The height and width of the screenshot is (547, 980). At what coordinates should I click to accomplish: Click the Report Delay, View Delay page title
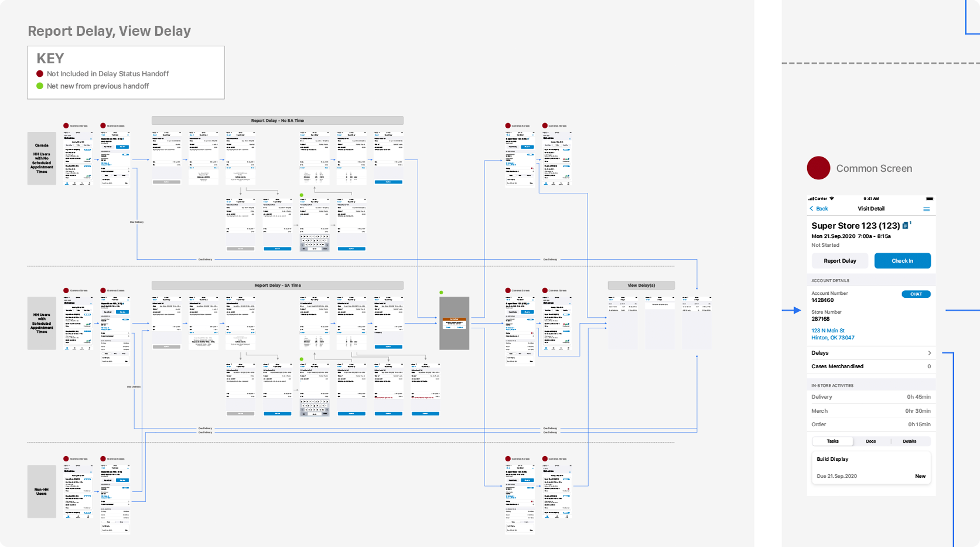(x=109, y=31)
